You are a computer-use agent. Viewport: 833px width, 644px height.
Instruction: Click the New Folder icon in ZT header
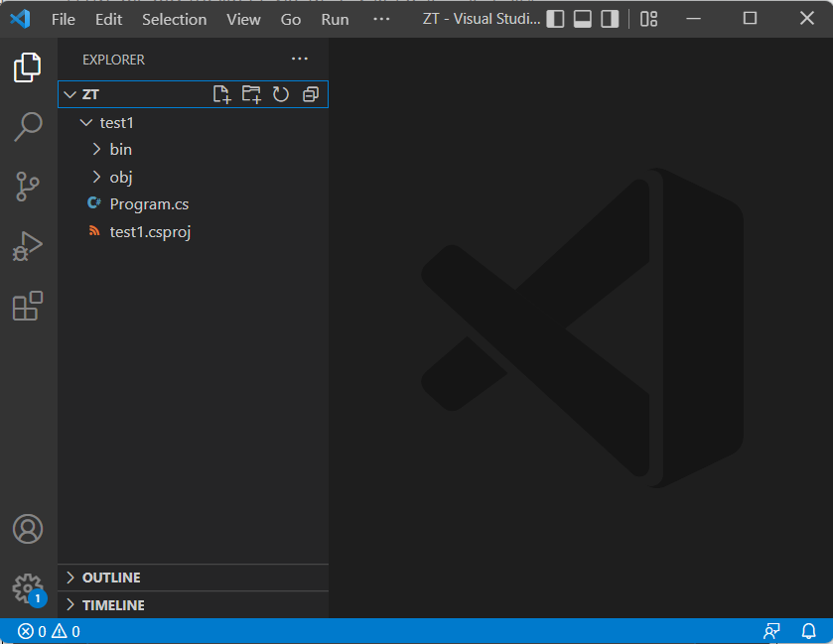(251, 94)
